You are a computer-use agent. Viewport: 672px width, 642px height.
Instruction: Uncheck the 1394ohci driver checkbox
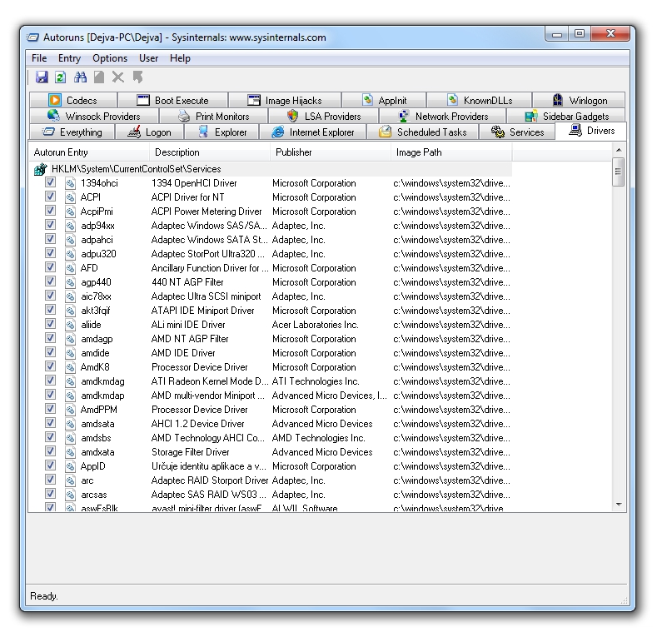pyautogui.click(x=50, y=182)
